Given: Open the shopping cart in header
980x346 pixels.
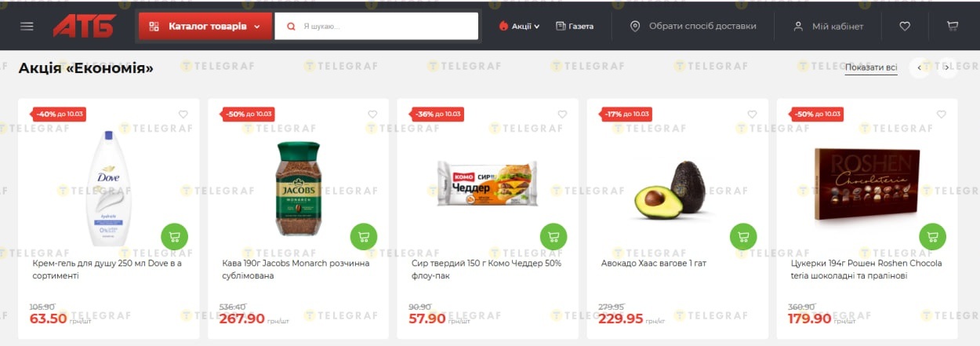Looking at the screenshot, I should tap(953, 26).
